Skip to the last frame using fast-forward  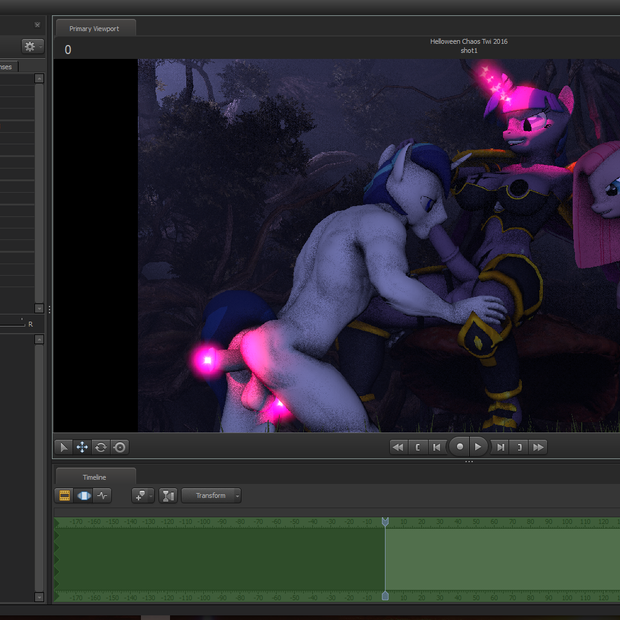click(x=538, y=447)
